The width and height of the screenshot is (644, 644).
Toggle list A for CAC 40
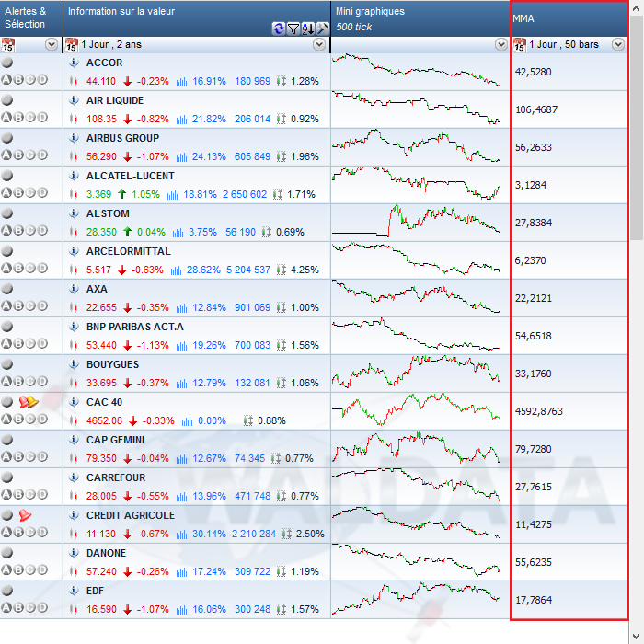pyautogui.click(x=6, y=419)
